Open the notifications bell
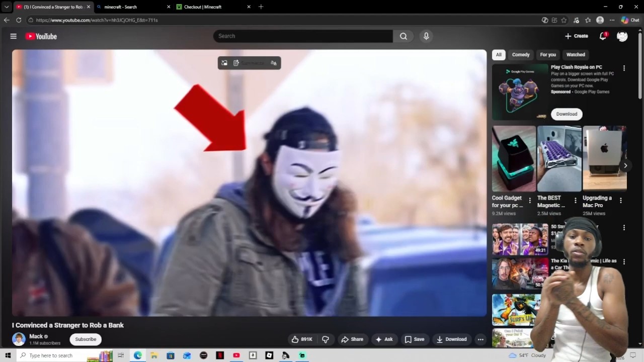 pyautogui.click(x=603, y=36)
